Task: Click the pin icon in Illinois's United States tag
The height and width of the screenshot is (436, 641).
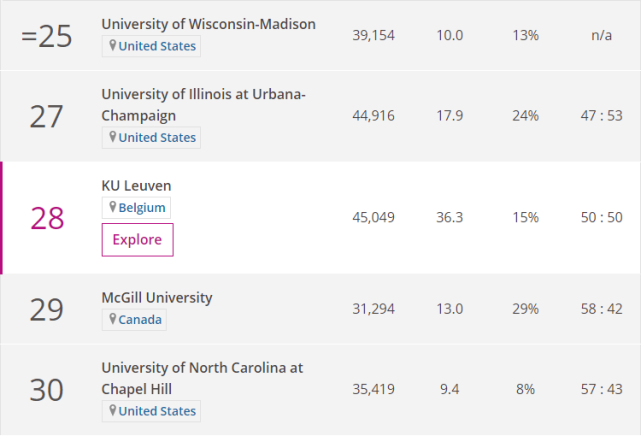Action: [113, 137]
